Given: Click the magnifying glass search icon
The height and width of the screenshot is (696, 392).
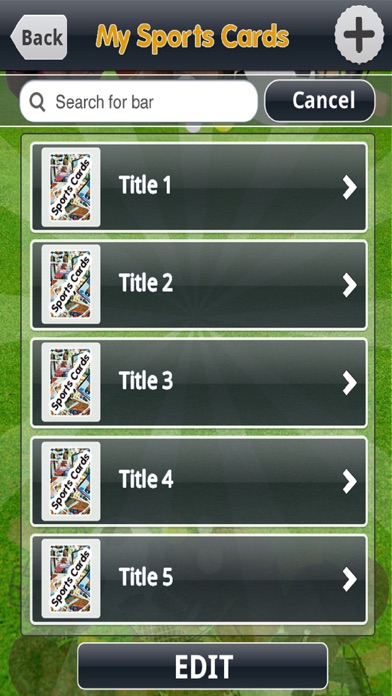Looking at the screenshot, I should 37,102.
